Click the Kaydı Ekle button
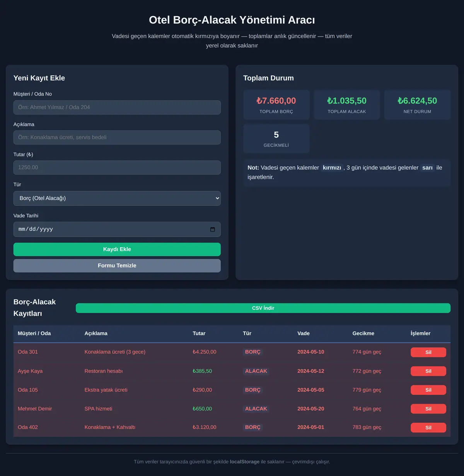The height and width of the screenshot is (476, 464). pyautogui.click(x=117, y=250)
